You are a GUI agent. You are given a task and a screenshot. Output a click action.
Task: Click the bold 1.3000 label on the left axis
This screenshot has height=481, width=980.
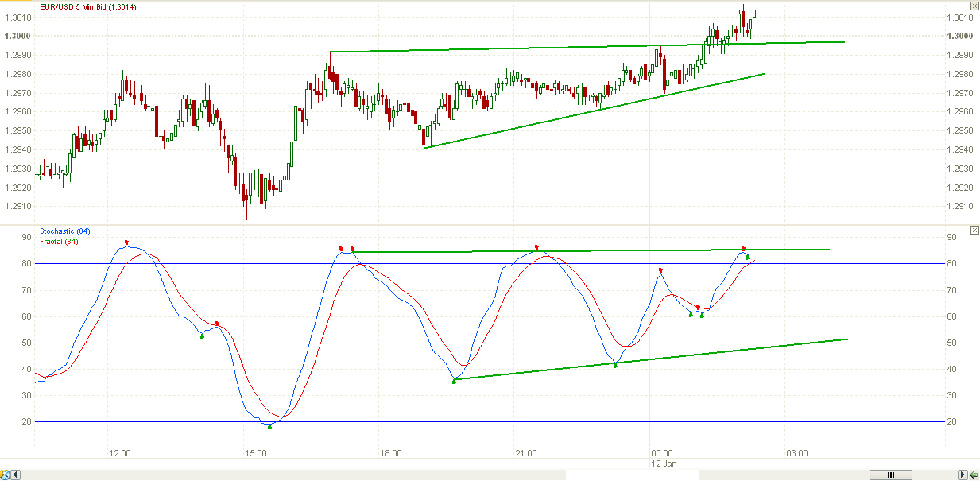click(x=19, y=36)
